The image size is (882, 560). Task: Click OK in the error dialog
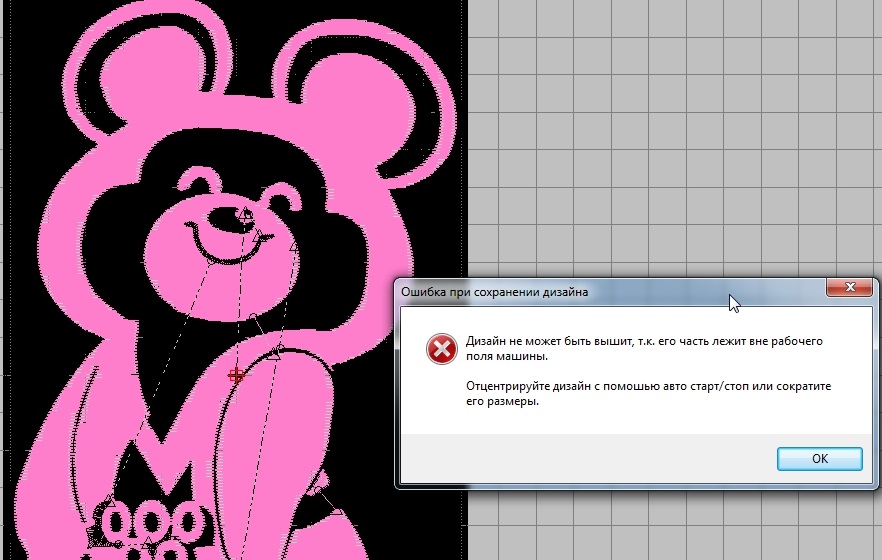820,459
